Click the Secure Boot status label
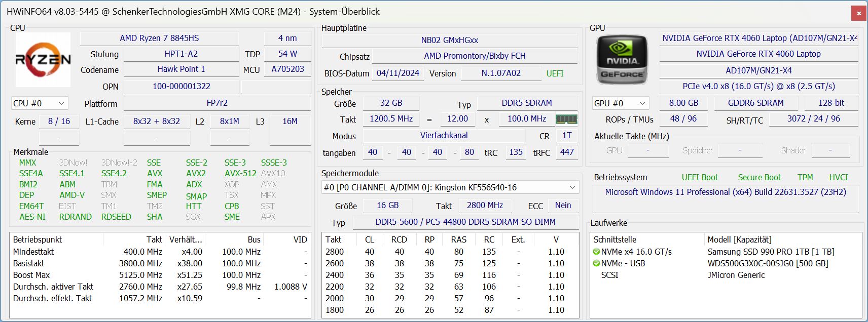The width and height of the screenshot is (868, 322). coord(759,177)
